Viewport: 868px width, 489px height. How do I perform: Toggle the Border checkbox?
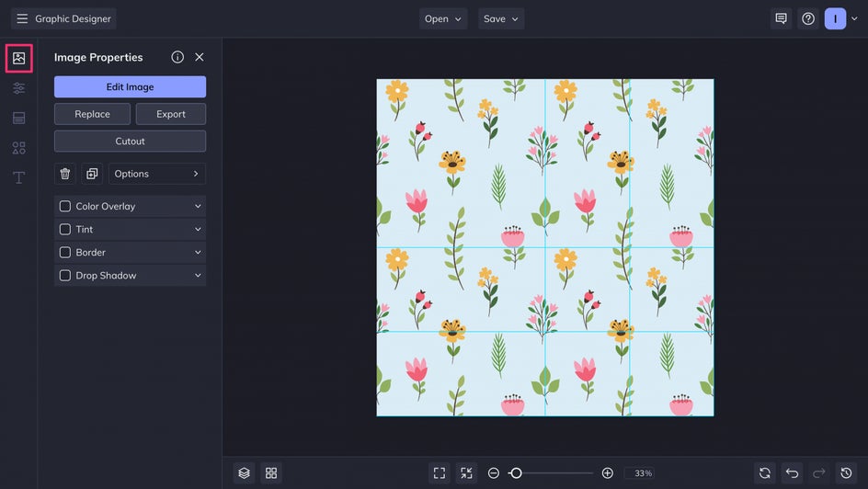click(65, 253)
